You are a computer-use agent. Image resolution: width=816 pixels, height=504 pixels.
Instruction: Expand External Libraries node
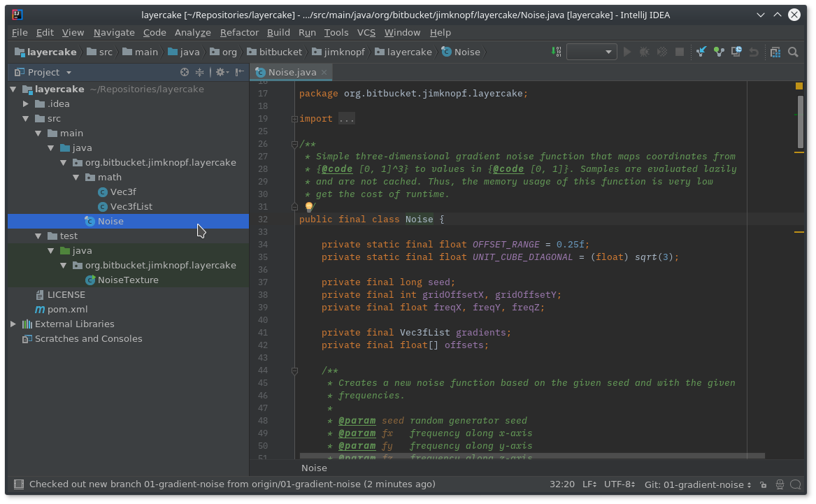[x=13, y=324]
